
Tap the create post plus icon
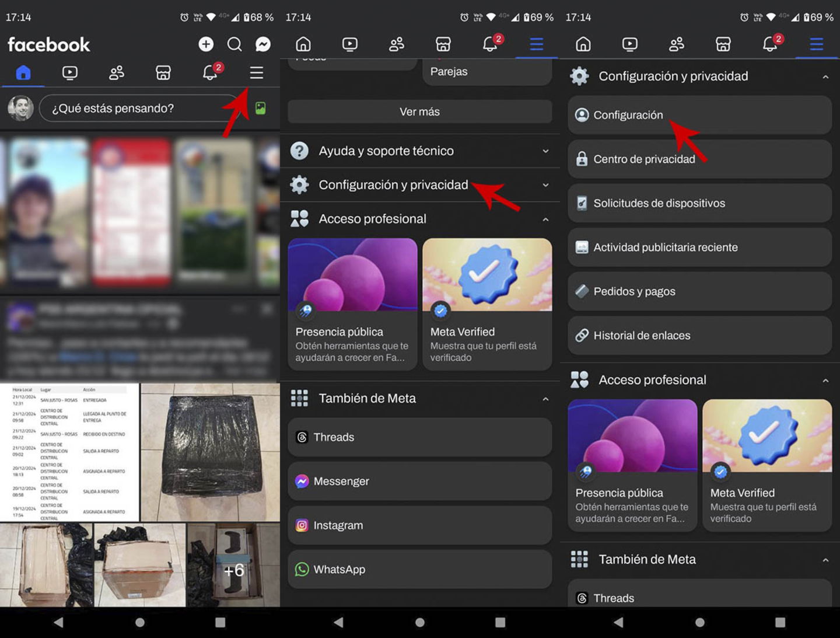tap(206, 44)
